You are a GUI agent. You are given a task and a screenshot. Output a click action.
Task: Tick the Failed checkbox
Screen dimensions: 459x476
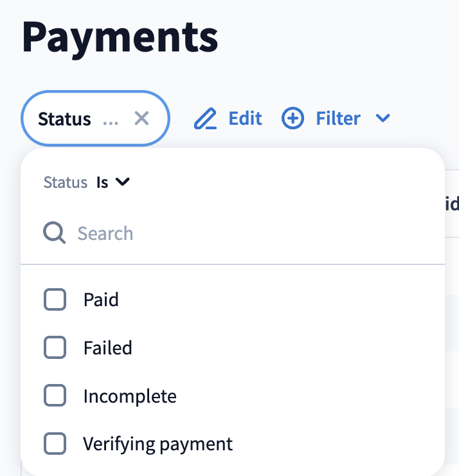point(55,347)
